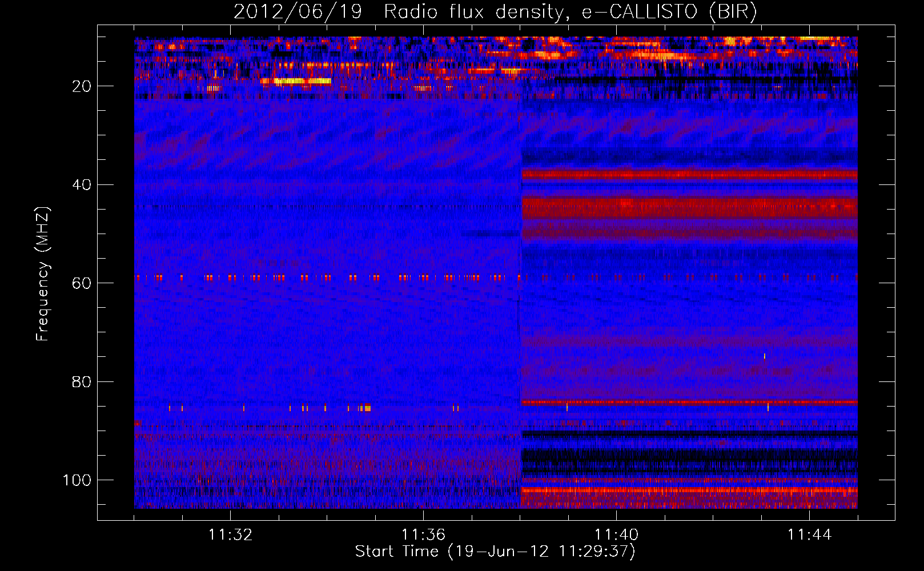The height and width of the screenshot is (571, 924).
Task: Click the '20' frequency tick label
Action: (x=82, y=86)
